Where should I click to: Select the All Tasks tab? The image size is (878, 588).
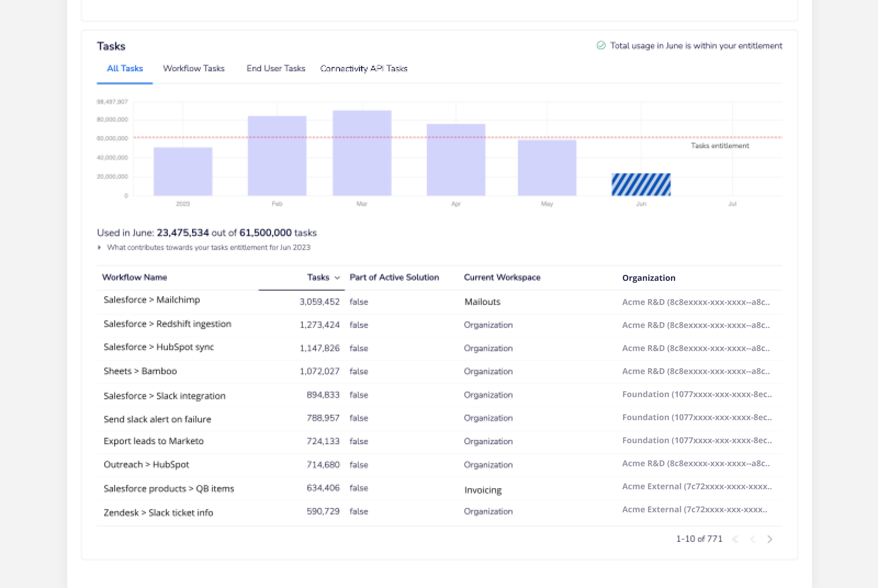coord(124,68)
